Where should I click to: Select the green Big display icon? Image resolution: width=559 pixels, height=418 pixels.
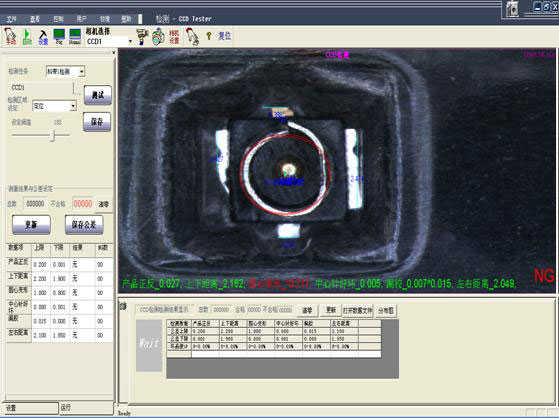[x=59, y=36]
